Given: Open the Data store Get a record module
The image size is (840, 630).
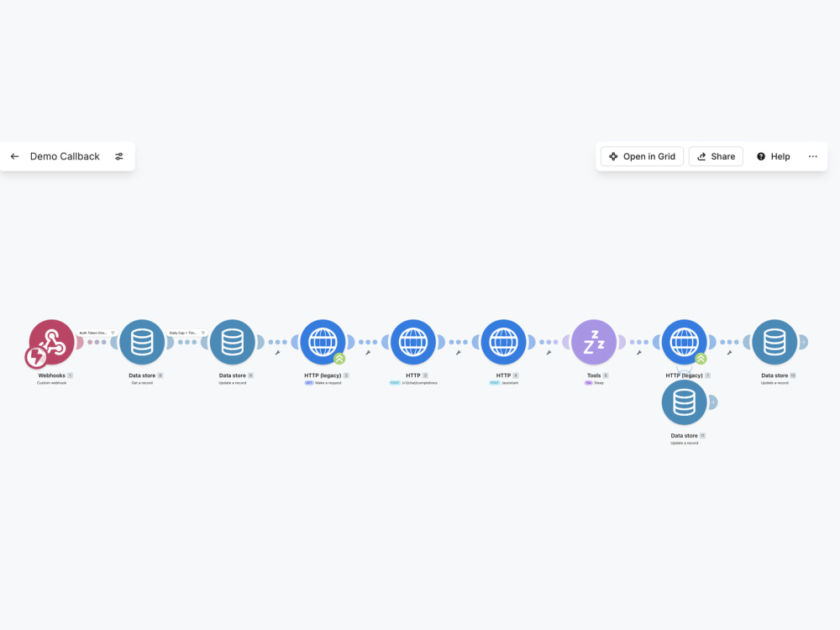Looking at the screenshot, I should (142, 342).
